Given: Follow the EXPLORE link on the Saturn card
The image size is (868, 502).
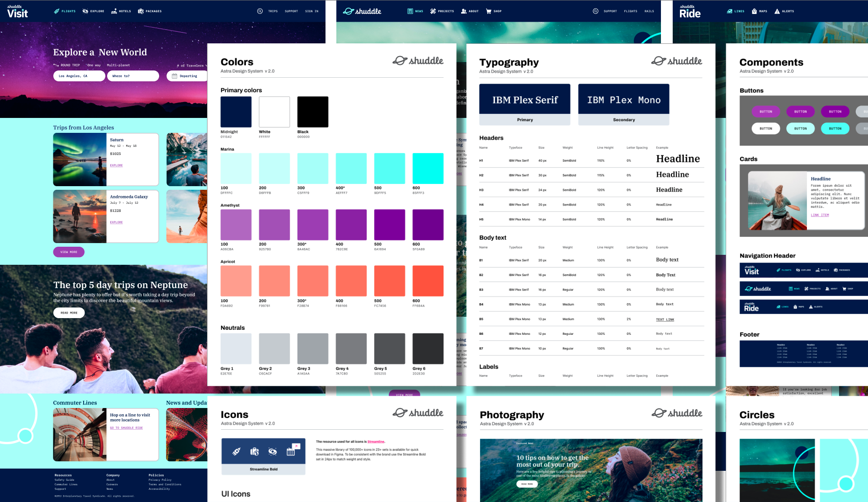Looking at the screenshot, I should (116, 165).
